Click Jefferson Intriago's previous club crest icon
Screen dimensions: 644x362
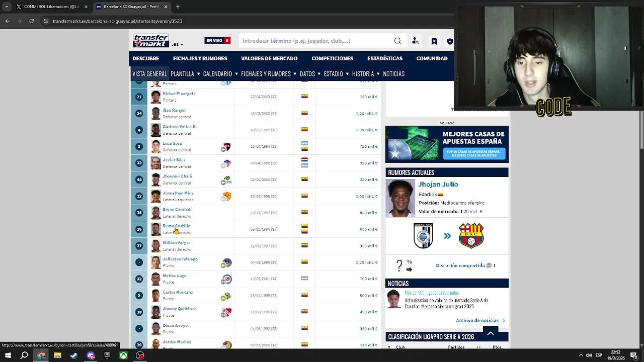[x=227, y=262]
